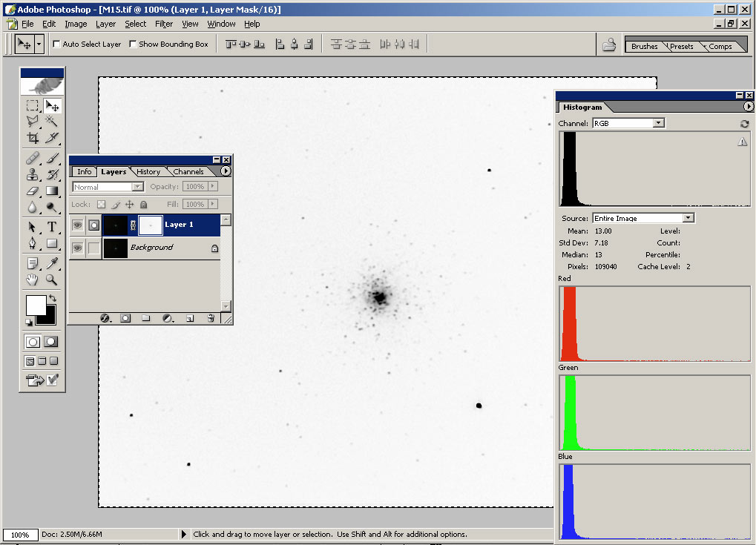Activate the Type tool
The width and height of the screenshot is (756, 545).
pos(52,227)
